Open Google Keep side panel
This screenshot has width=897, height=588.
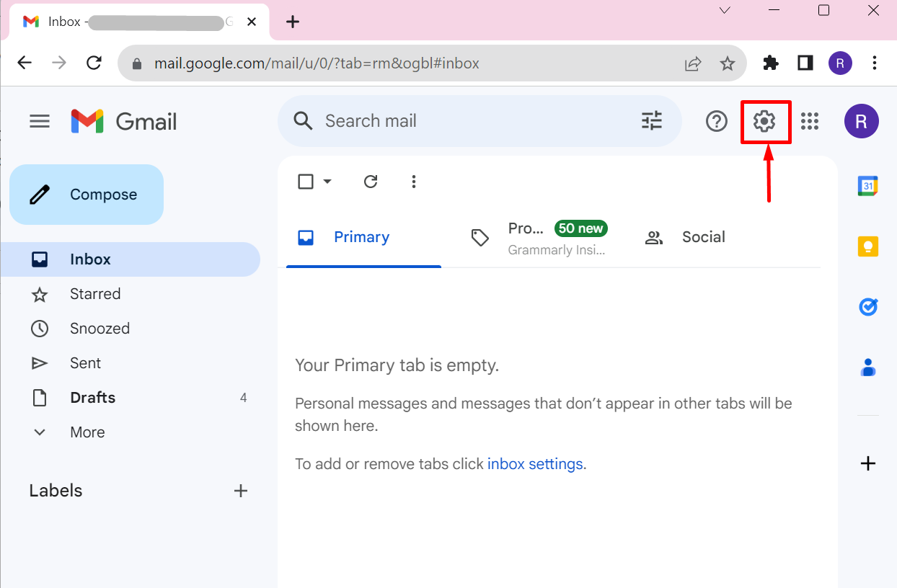pyautogui.click(x=867, y=246)
